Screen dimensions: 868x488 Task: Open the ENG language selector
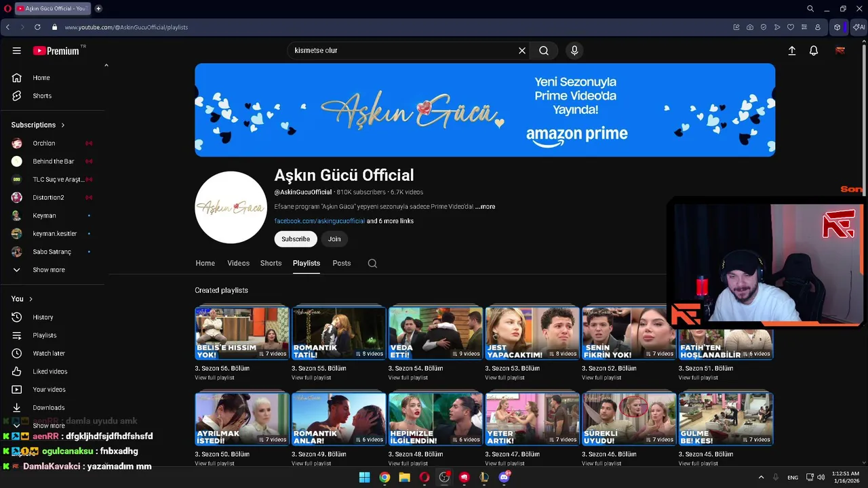click(793, 478)
